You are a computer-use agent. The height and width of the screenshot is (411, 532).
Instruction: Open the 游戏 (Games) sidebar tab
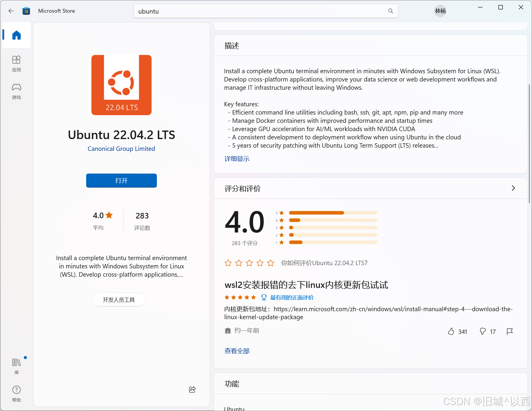[x=17, y=91]
